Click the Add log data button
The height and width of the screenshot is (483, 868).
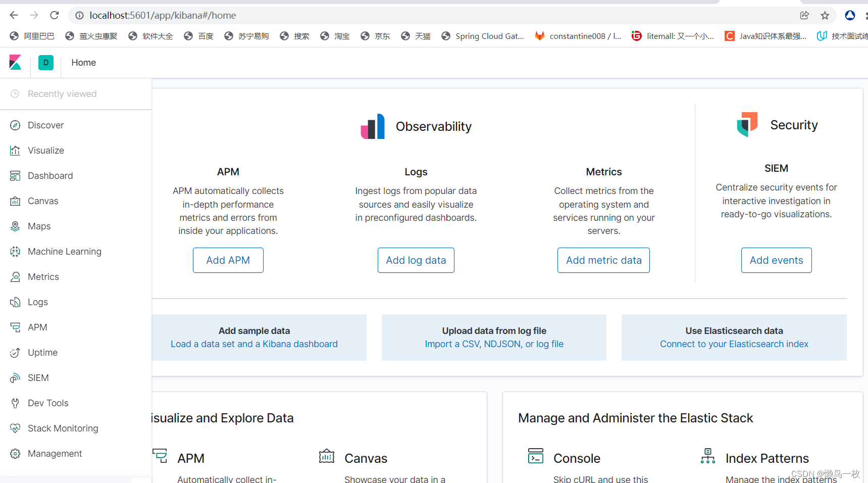(416, 260)
